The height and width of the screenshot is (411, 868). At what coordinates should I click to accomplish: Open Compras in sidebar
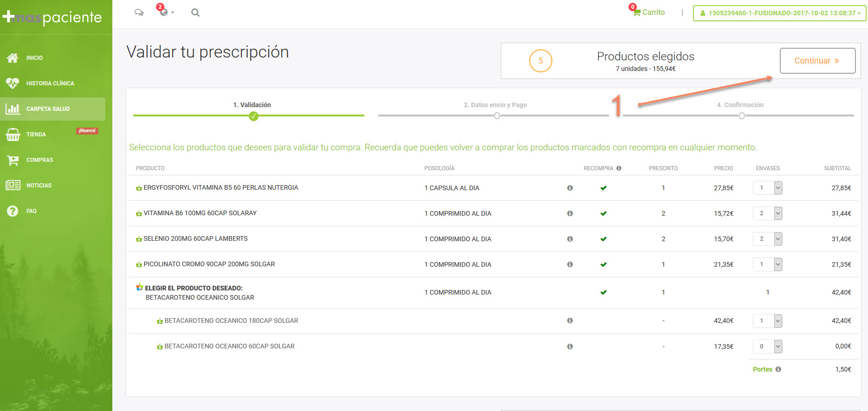39,160
